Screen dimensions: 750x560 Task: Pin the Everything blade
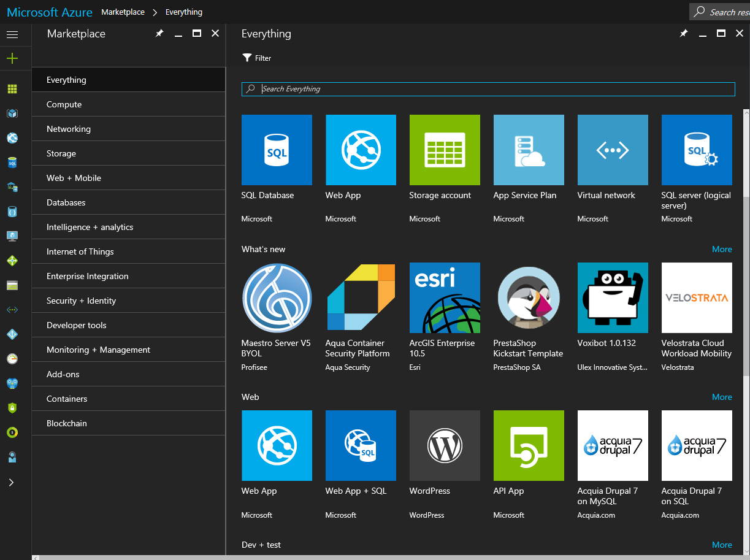click(683, 34)
